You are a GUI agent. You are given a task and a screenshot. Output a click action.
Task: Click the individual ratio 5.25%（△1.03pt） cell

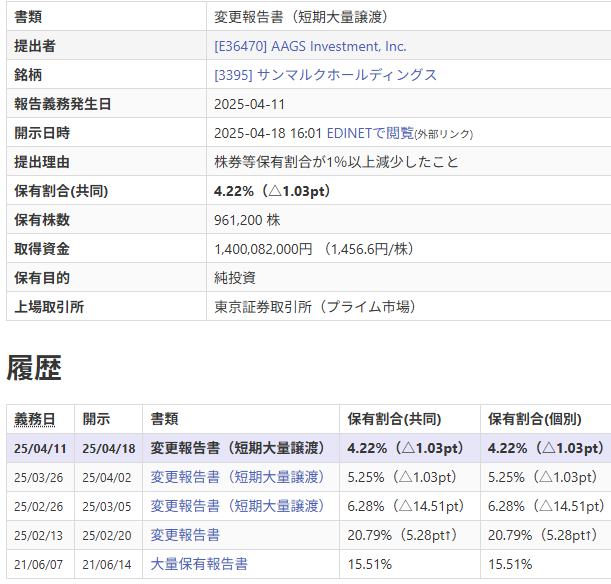click(x=542, y=477)
